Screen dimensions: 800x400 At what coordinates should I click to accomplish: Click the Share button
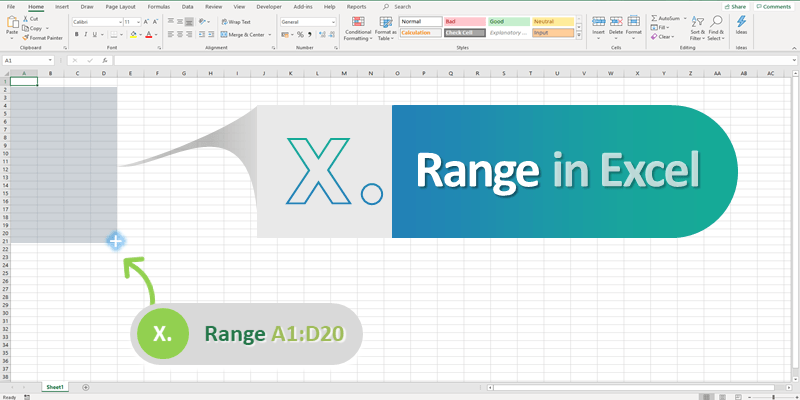[x=735, y=7]
